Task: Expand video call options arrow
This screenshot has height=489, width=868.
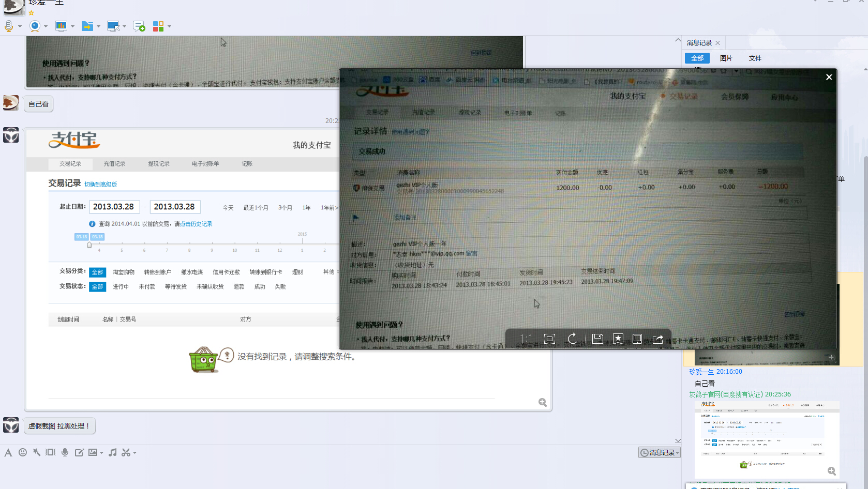Action: click(x=46, y=26)
